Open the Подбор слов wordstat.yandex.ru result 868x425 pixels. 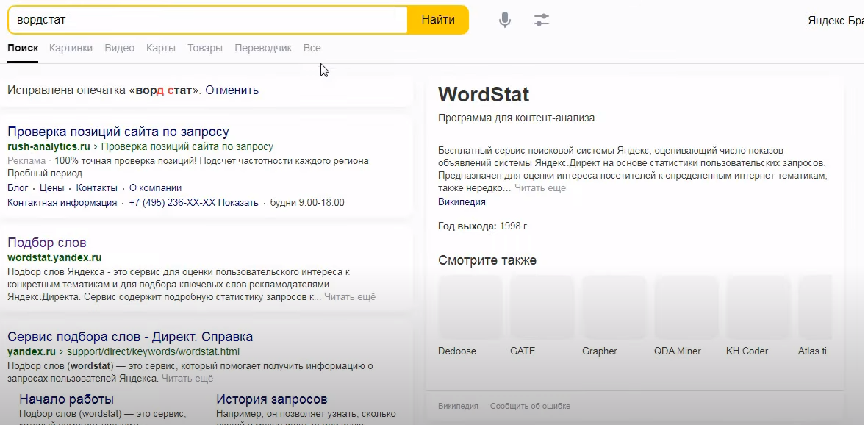coord(46,243)
